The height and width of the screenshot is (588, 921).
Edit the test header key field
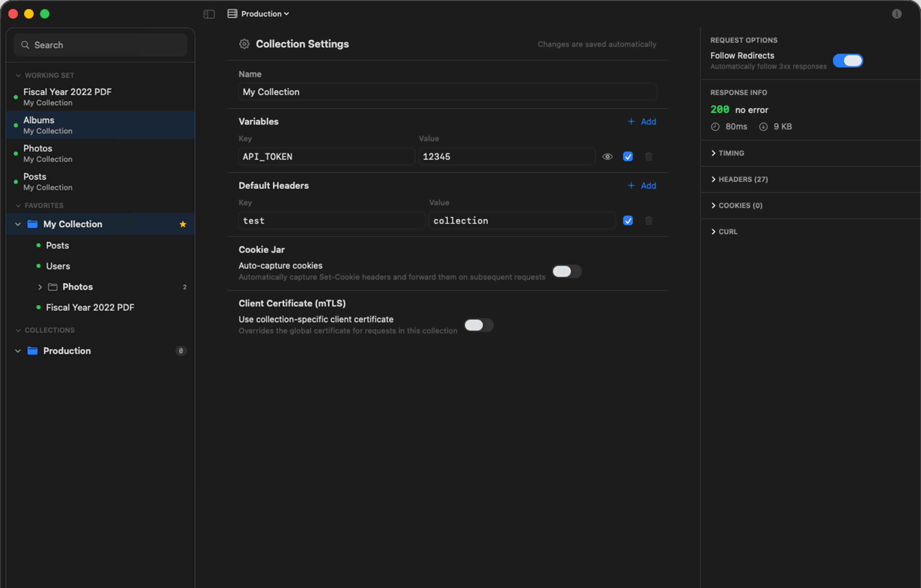(x=332, y=221)
